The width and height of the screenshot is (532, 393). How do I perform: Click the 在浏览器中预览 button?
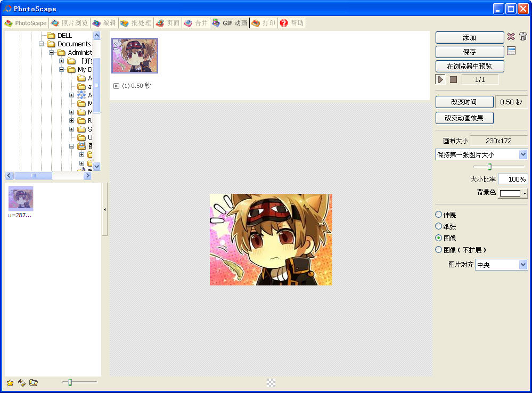point(470,66)
